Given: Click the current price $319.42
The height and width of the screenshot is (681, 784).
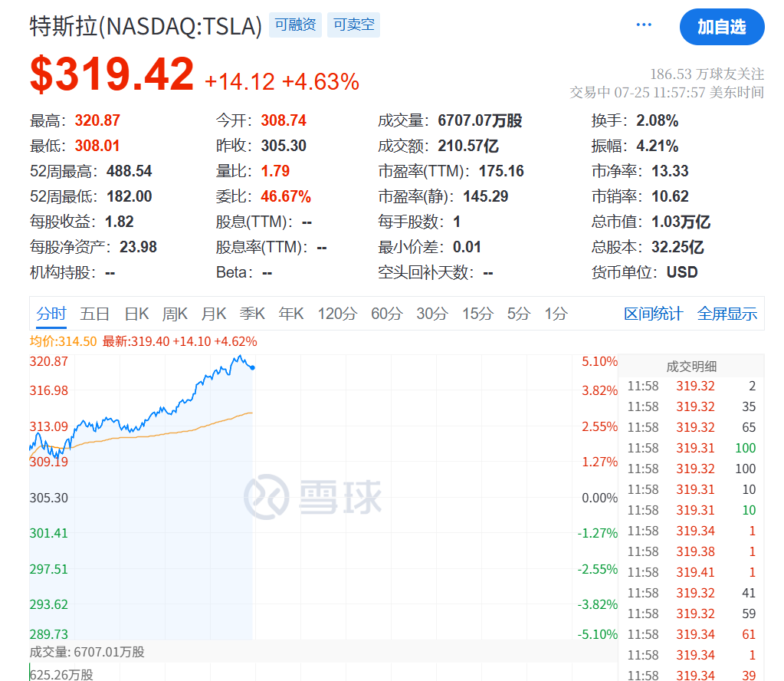Looking at the screenshot, I should coord(112,74).
